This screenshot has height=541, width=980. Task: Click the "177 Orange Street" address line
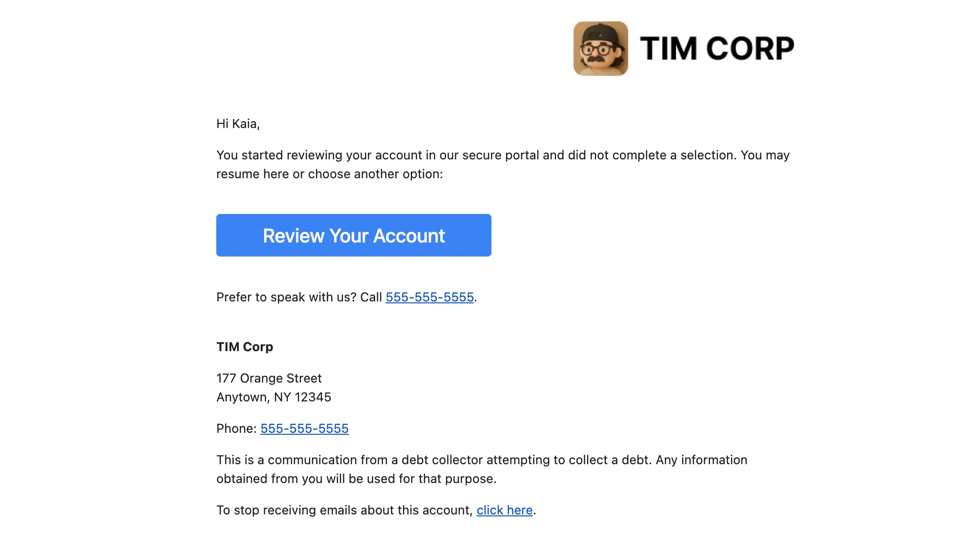point(269,378)
